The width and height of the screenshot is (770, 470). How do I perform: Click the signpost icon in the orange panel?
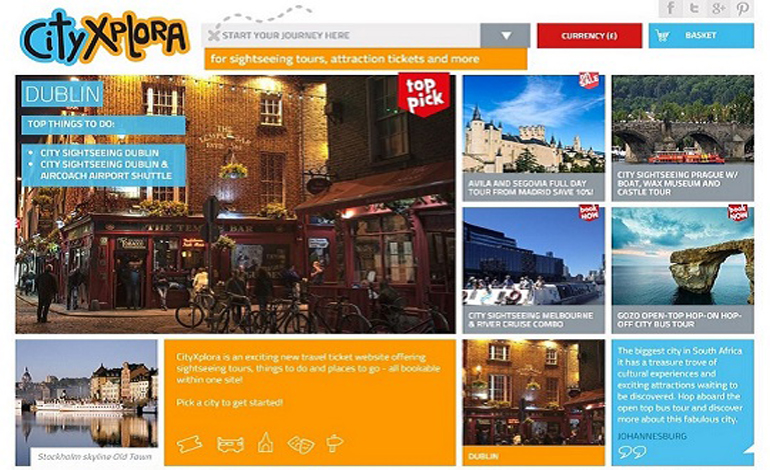[334, 443]
